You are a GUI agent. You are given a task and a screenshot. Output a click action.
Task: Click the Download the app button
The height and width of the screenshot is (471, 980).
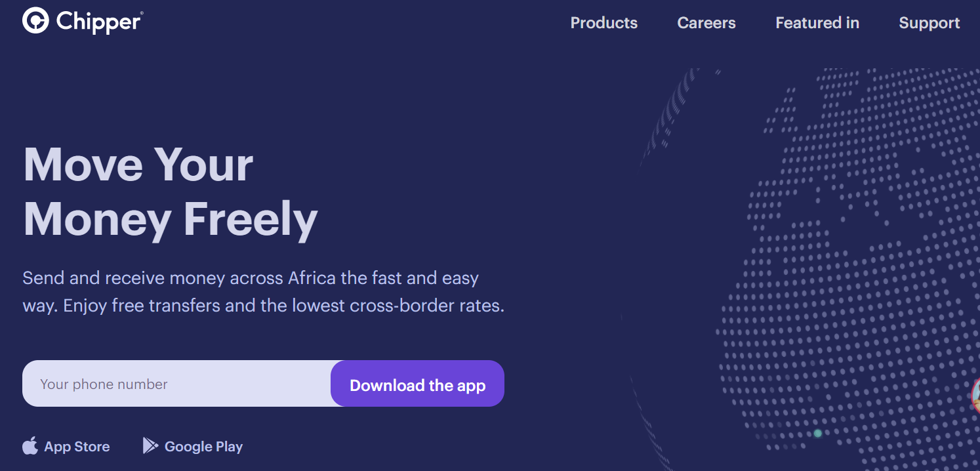point(417,384)
